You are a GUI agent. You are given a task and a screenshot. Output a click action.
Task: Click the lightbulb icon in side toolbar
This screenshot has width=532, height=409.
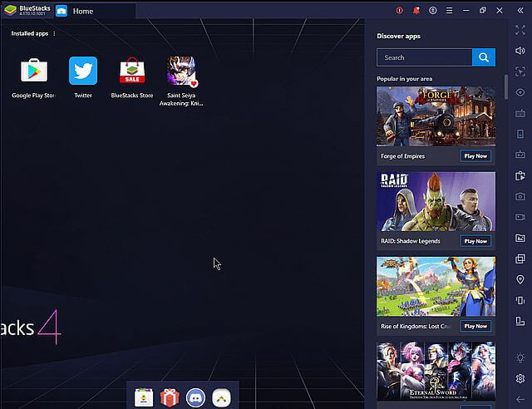point(520,357)
